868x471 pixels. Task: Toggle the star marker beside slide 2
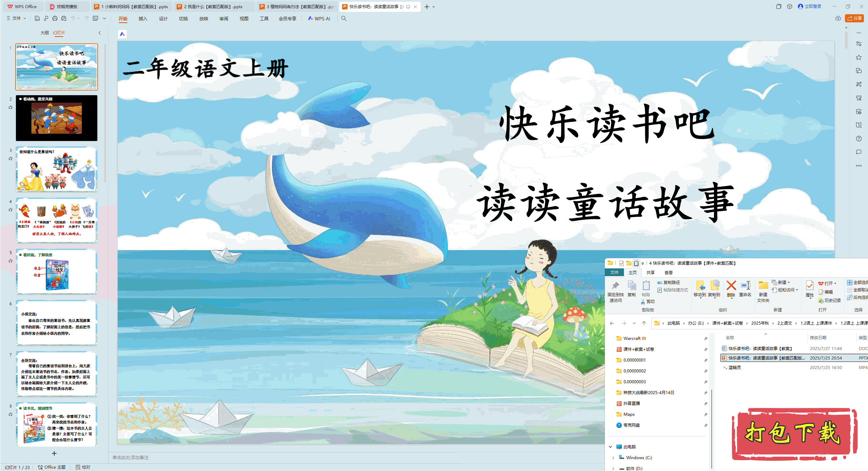coord(11,107)
